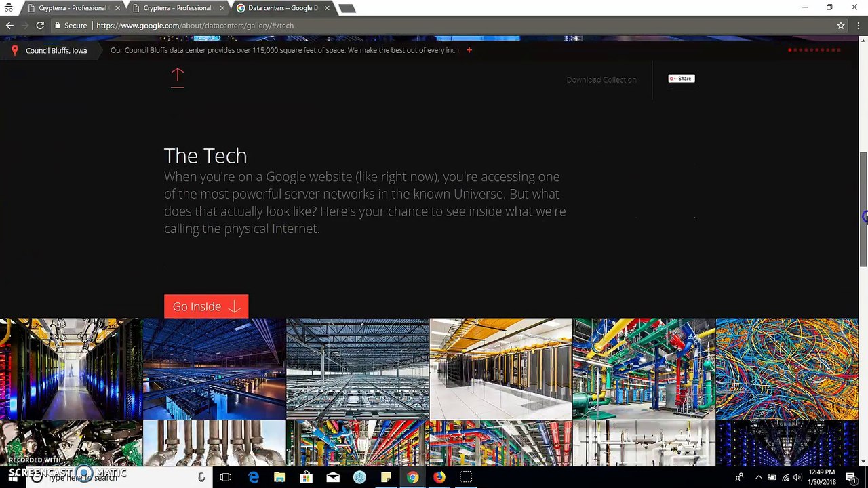Launch Microsoft Edge from the taskbar

[x=253, y=477]
